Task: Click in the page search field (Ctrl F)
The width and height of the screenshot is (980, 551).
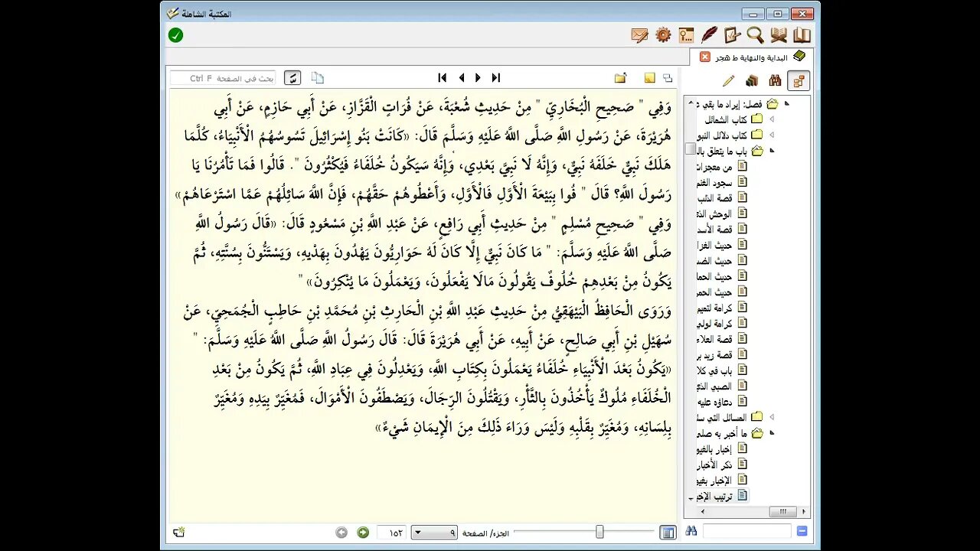Action: coord(224,78)
